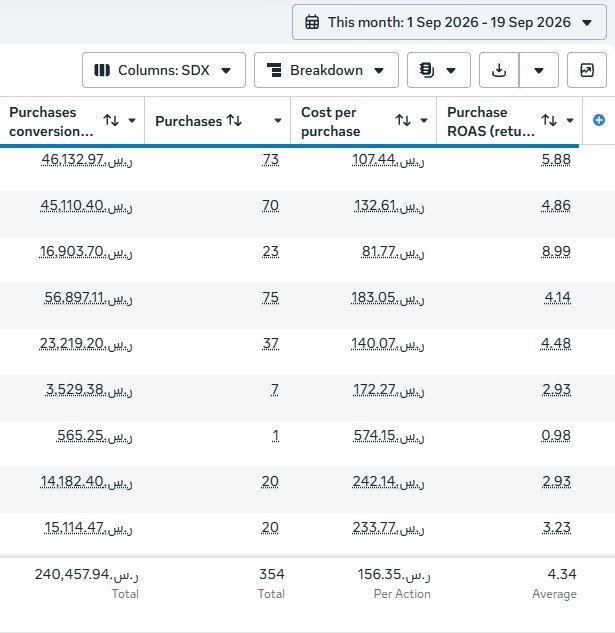Click the Purchase ROAS header label
This screenshot has height=633, width=615.
491,122
